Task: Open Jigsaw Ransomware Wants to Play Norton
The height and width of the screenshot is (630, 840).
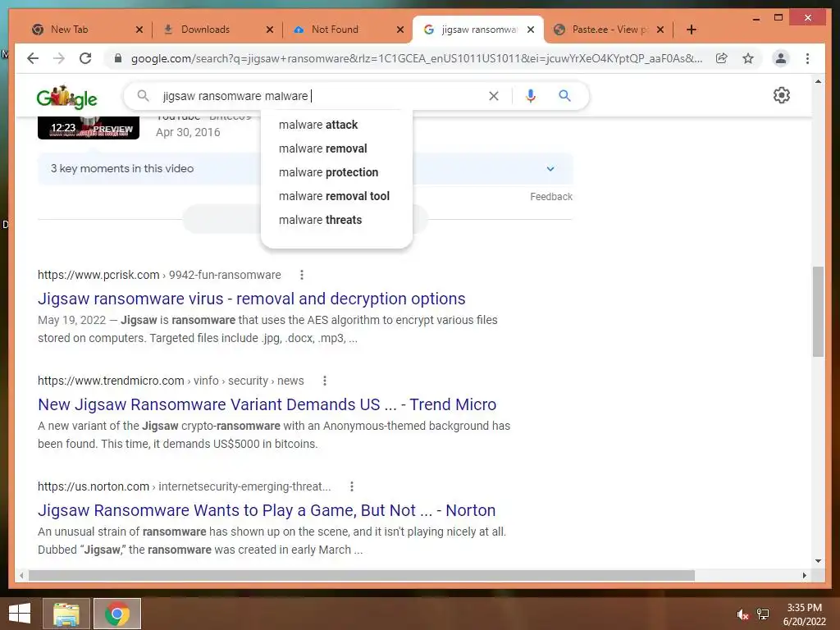Action: point(267,510)
